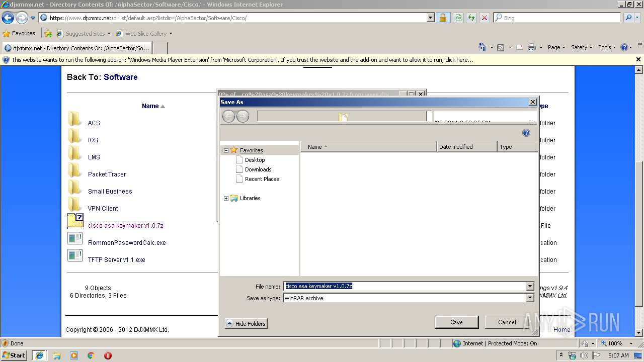Viewport: 644px width, 362px height.
Task: Click the add-on notification bar message
Action: [x=243, y=60]
